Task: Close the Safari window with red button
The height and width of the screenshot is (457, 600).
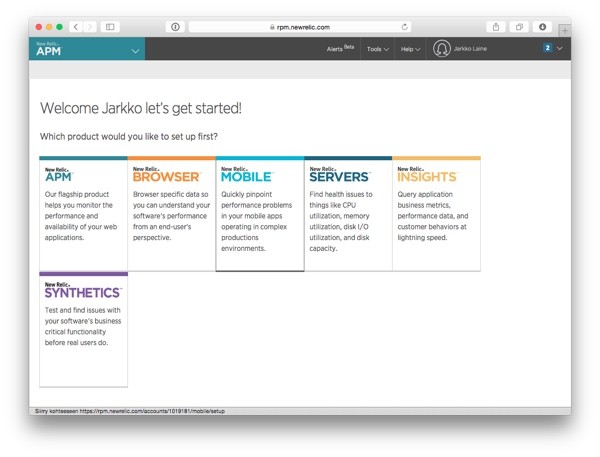Action: click(39, 27)
